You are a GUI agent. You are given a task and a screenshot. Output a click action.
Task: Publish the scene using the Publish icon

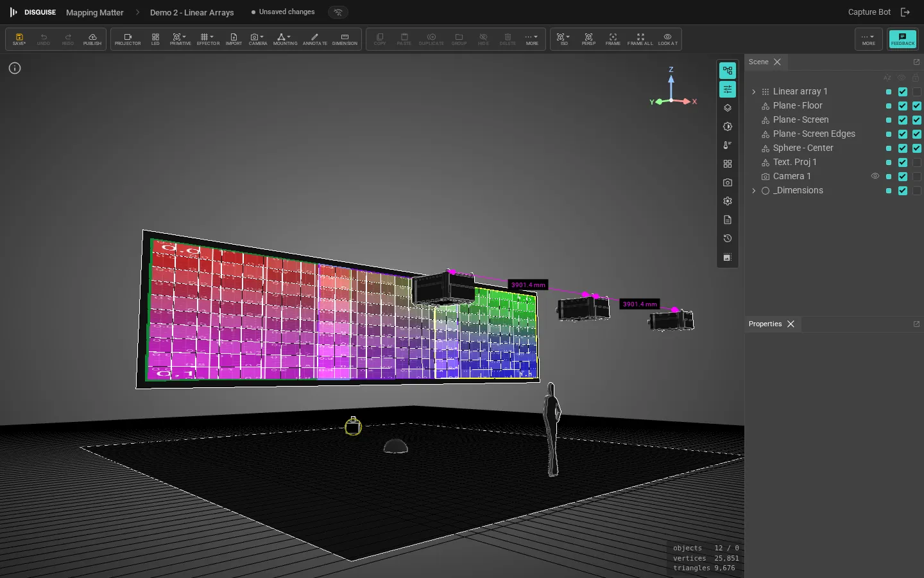coord(92,39)
